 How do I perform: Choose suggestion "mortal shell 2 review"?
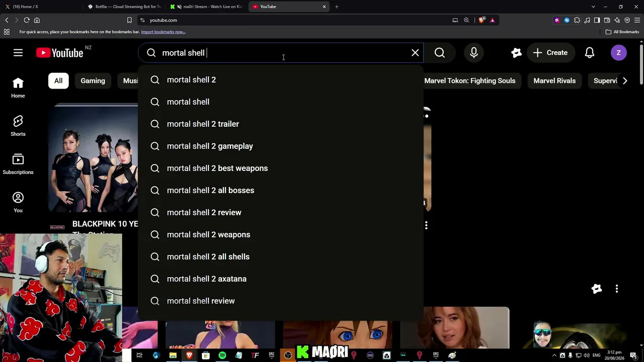click(x=281, y=212)
